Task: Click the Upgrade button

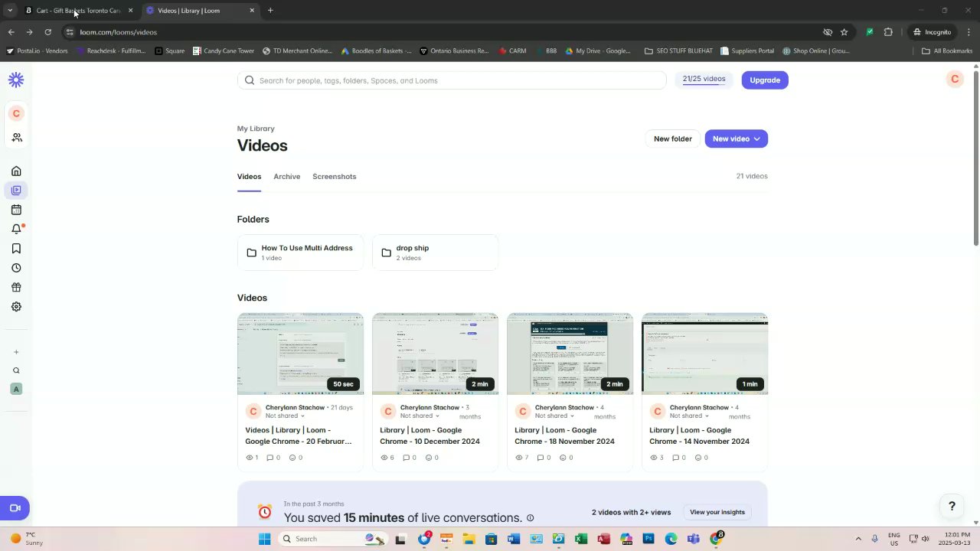Action: tap(765, 80)
